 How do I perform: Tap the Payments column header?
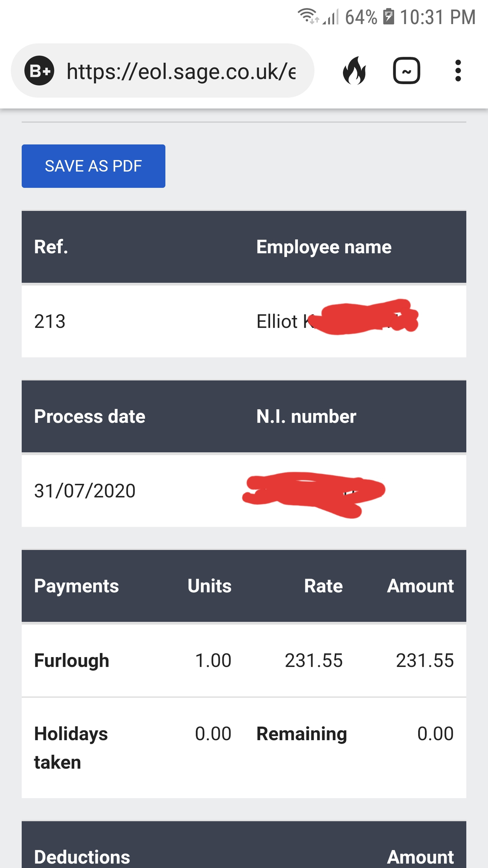point(77,586)
